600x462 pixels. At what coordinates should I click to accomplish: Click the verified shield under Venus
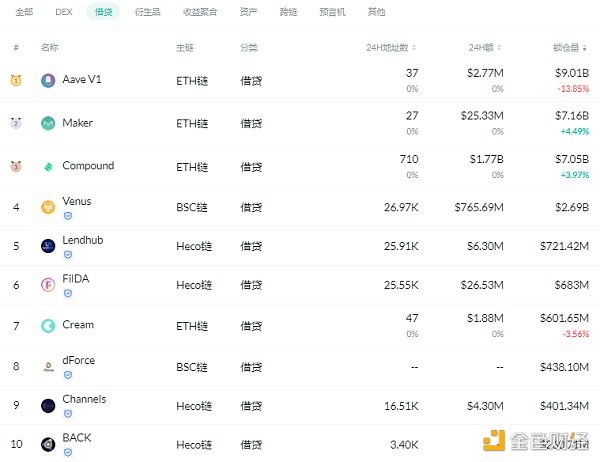(68, 216)
